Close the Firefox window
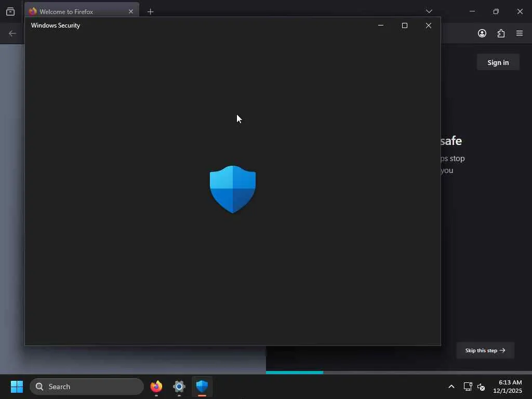The image size is (532, 399). pos(520,11)
